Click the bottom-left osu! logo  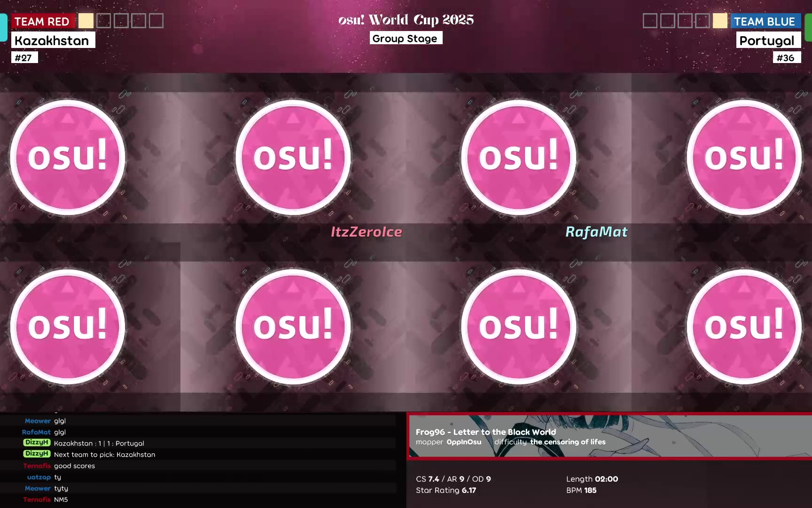click(68, 326)
